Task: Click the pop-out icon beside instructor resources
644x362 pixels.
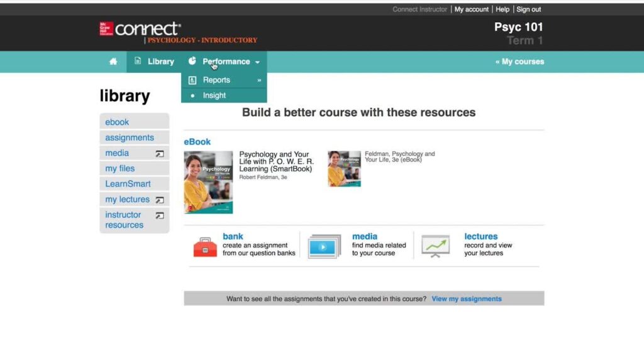Action: [x=160, y=216]
